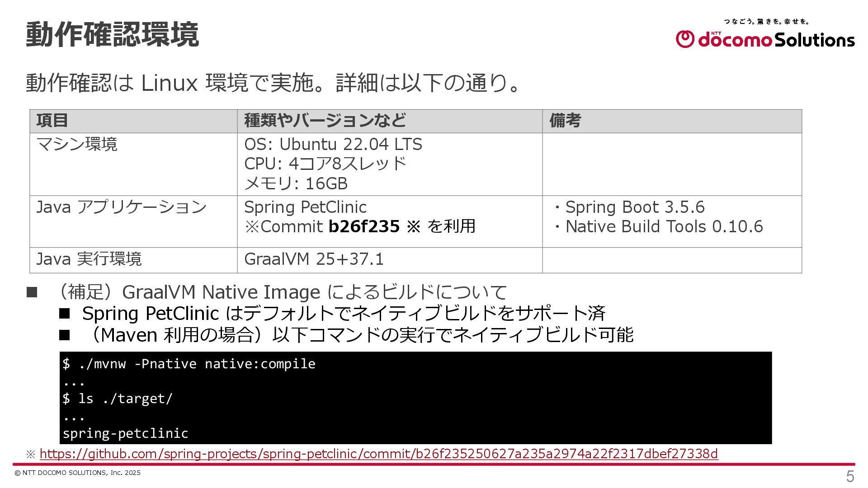
Task: Click the slide title 動作確認環境
Action: tap(112, 35)
